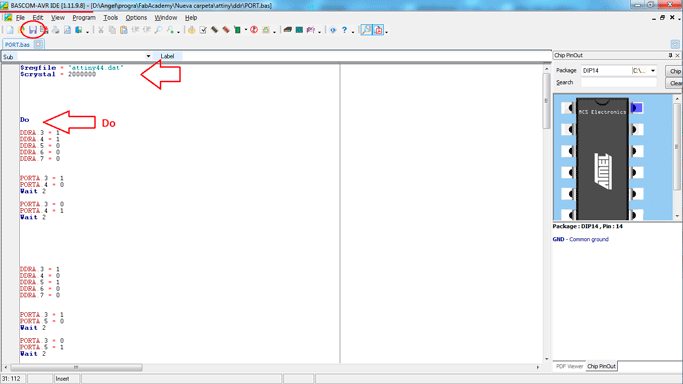Click the right-end panel toggle icon in tab bar
Image resolution: width=683 pixels, height=384 pixels.
[x=675, y=44]
